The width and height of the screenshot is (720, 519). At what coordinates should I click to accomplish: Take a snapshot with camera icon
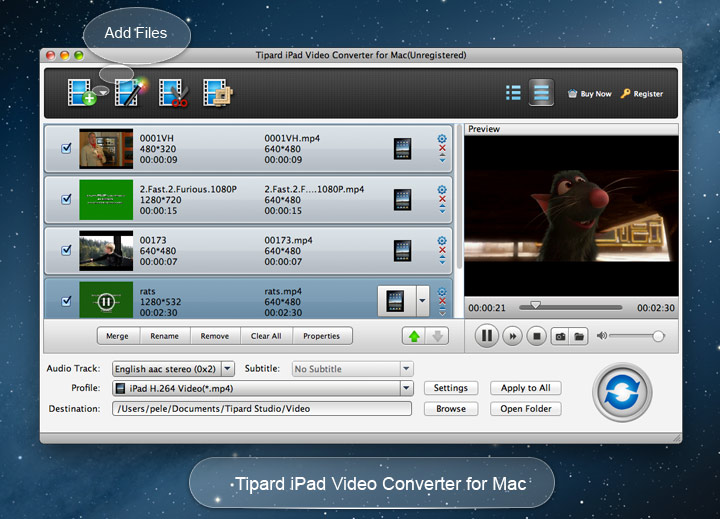point(560,337)
